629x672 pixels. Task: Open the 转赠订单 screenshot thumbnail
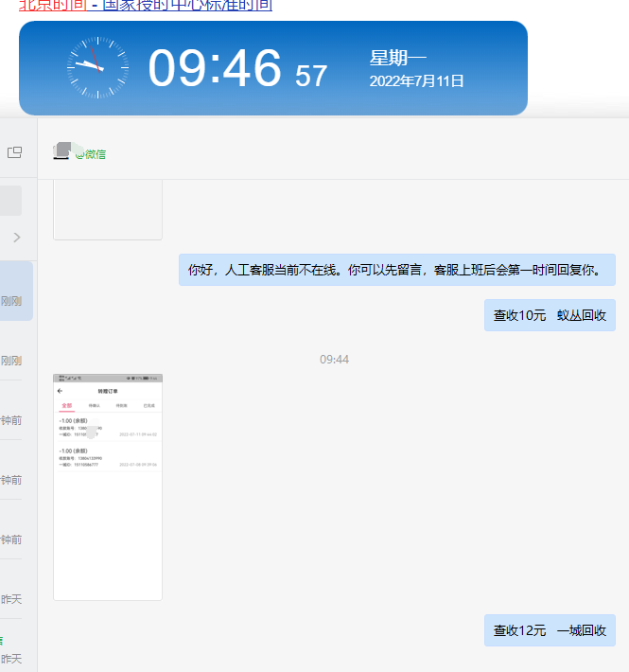click(107, 486)
